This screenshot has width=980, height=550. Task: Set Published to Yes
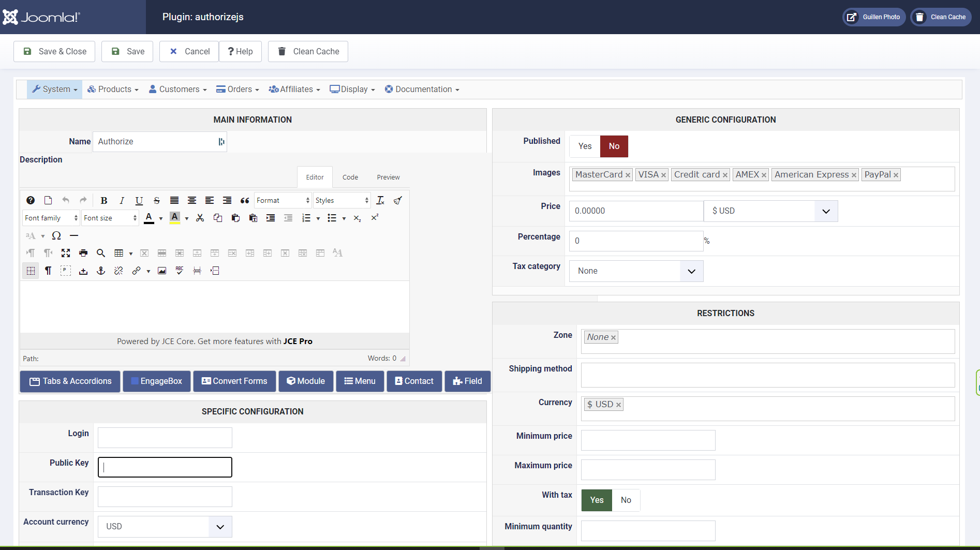pyautogui.click(x=585, y=146)
